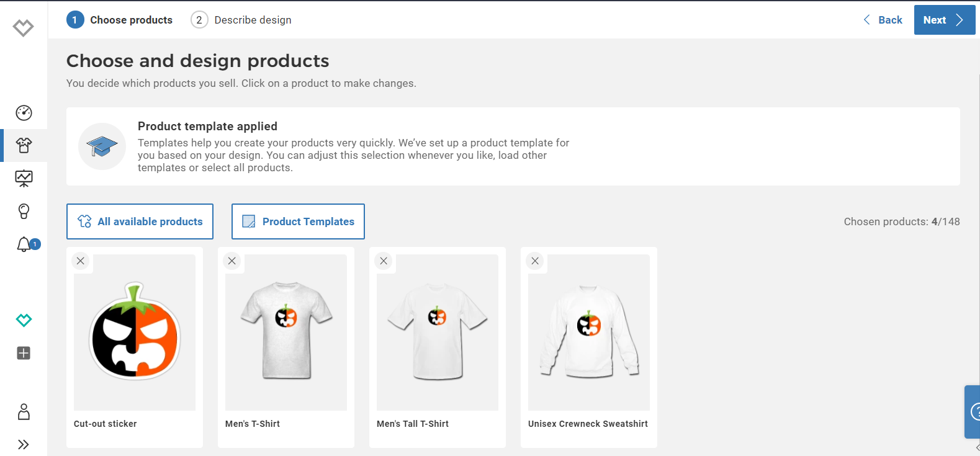Click the Spreadshirt diamond logo
The height and width of the screenshot is (456, 980).
point(24,27)
